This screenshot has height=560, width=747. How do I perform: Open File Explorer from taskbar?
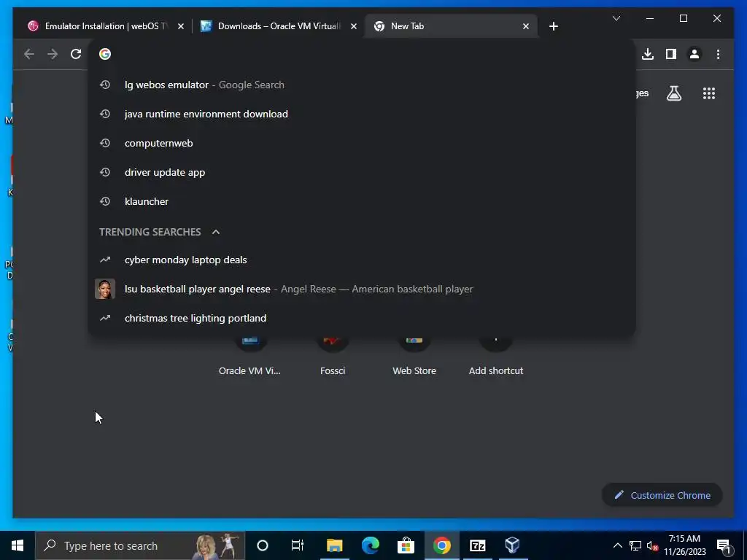click(334, 545)
